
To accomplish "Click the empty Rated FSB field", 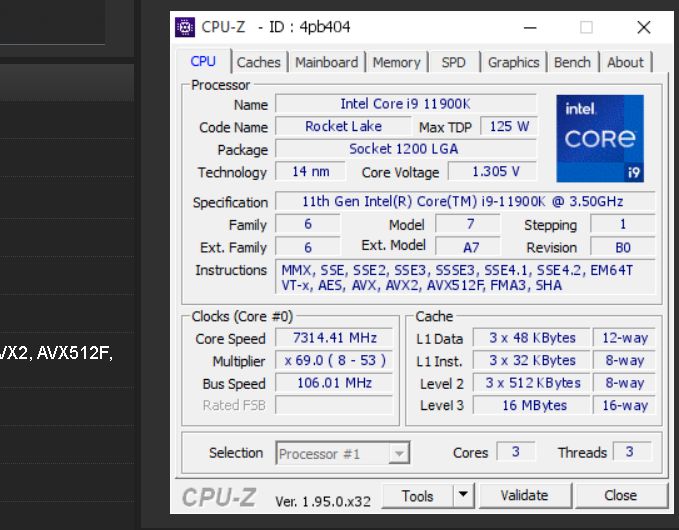I will click(x=334, y=405).
